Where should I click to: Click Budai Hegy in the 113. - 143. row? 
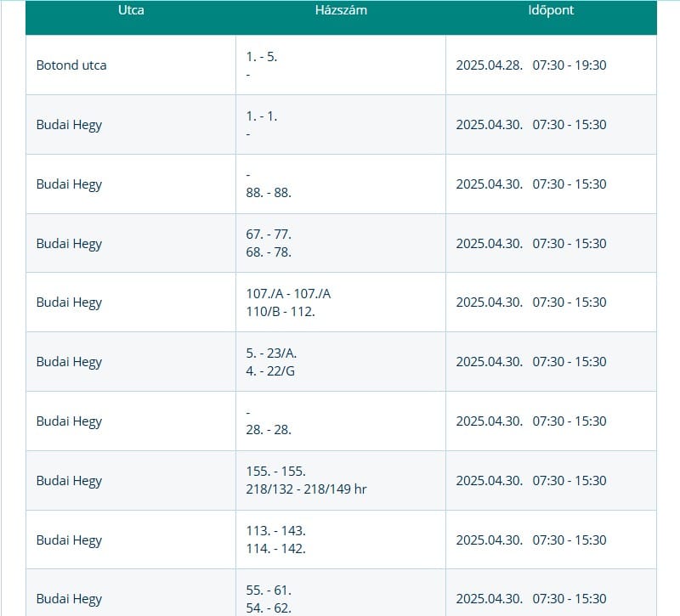[x=69, y=540]
